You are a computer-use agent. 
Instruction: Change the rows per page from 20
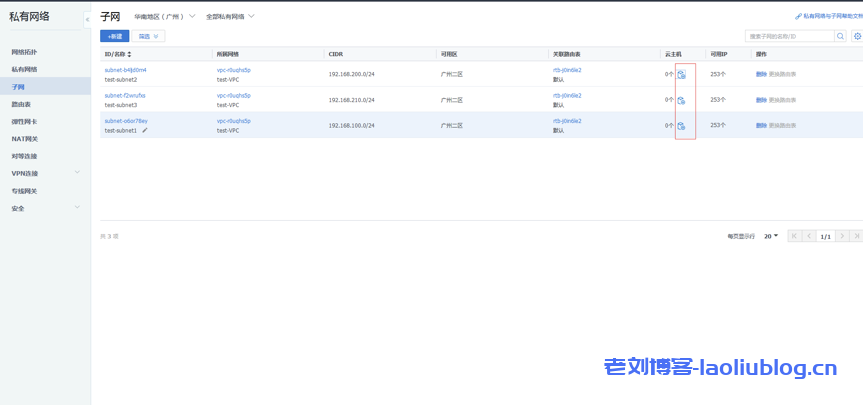click(x=771, y=236)
